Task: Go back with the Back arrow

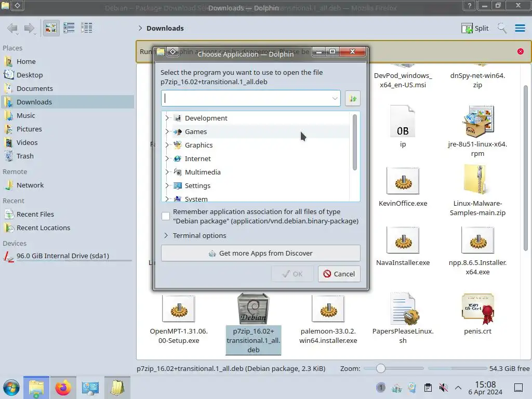Action: (x=12, y=28)
